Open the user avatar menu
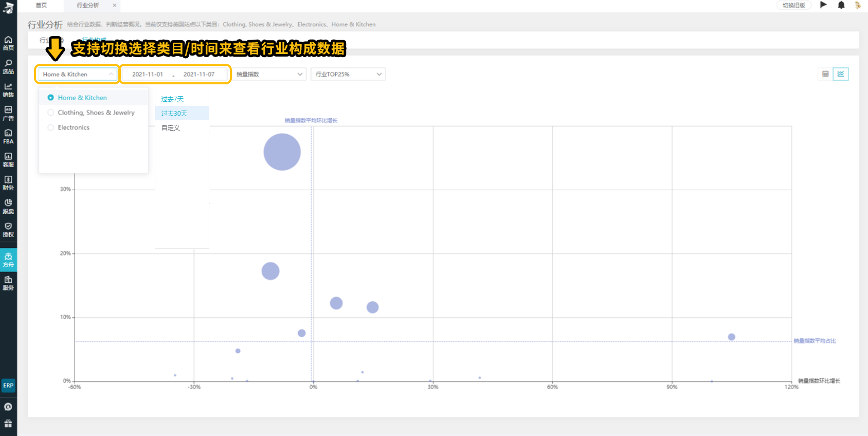 [858, 5]
